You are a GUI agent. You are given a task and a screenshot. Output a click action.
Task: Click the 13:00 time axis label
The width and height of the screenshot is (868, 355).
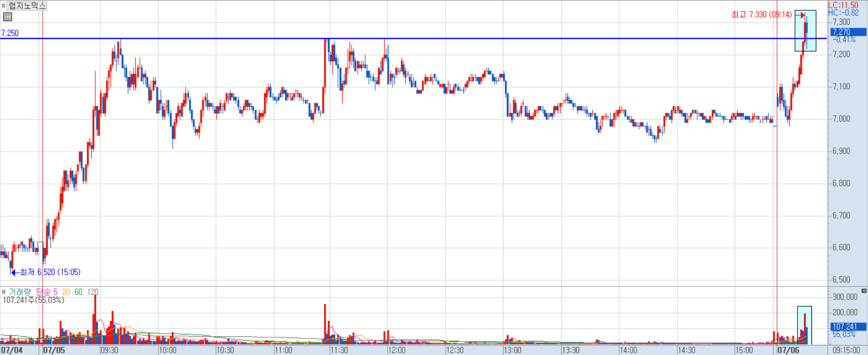tap(513, 350)
